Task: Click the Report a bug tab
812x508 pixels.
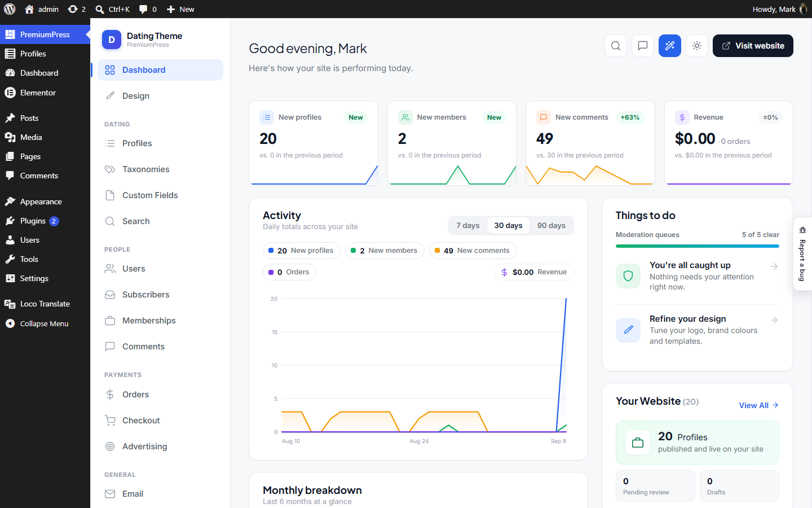Action: pyautogui.click(x=802, y=254)
